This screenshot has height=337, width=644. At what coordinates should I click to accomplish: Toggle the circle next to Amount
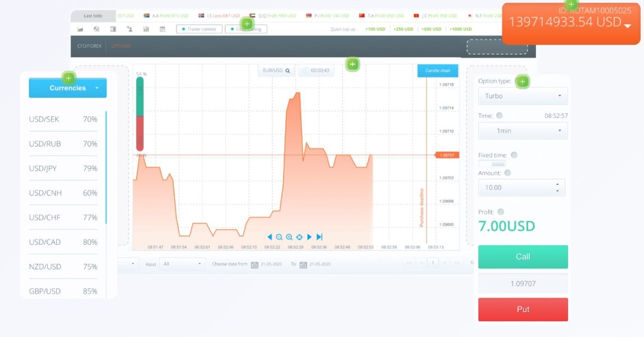point(507,173)
